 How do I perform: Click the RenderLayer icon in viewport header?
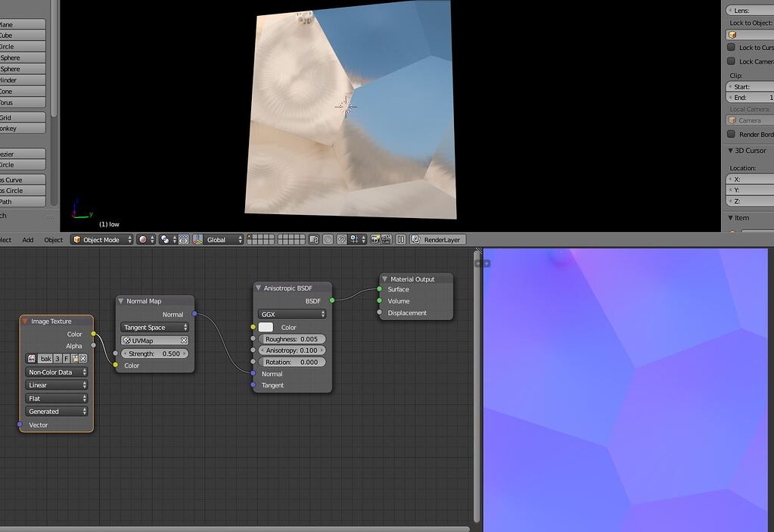tap(415, 239)
